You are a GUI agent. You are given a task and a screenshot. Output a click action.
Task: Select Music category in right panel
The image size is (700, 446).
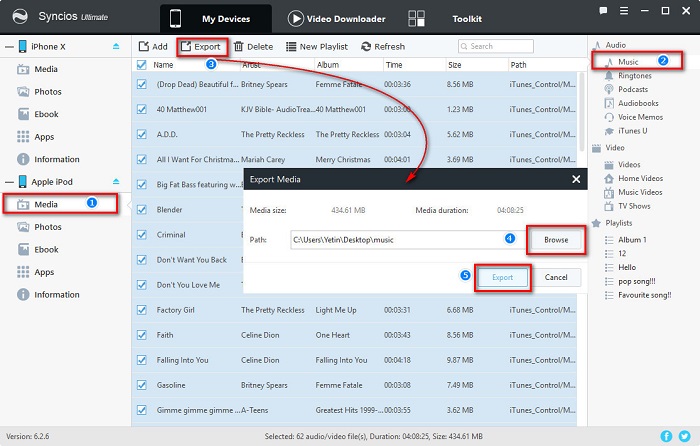pyautogui.click(x=628, y=62)
